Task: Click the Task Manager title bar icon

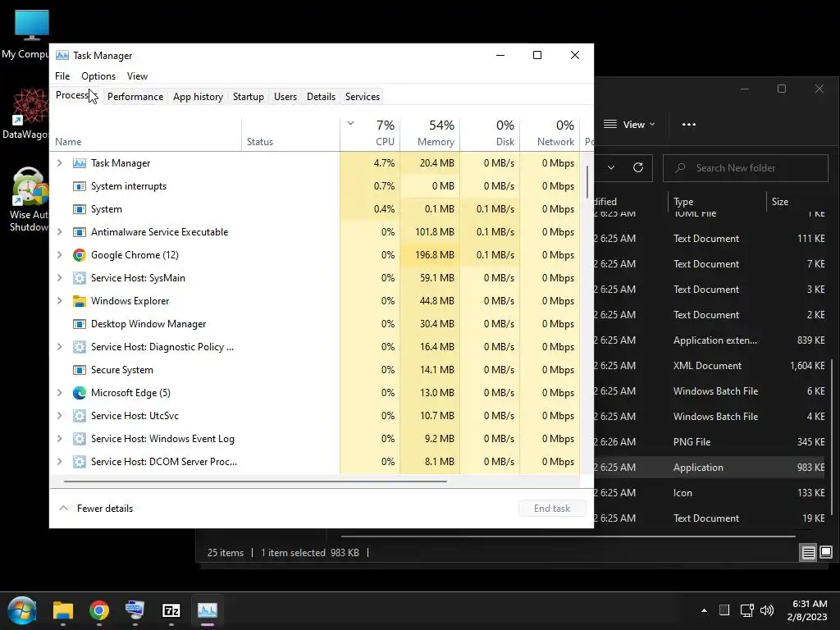Action: 62,55
